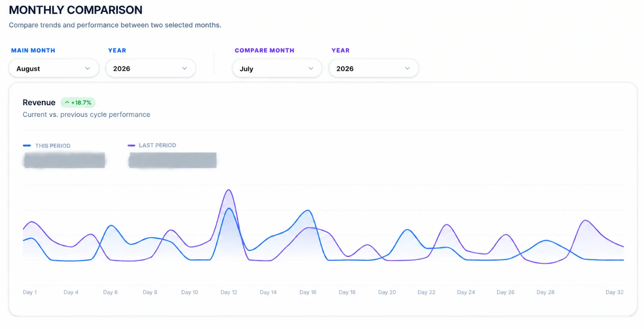Open the Main Month dropdown showing August
Viewport: 644px width, 329px height.
[54, 69]
